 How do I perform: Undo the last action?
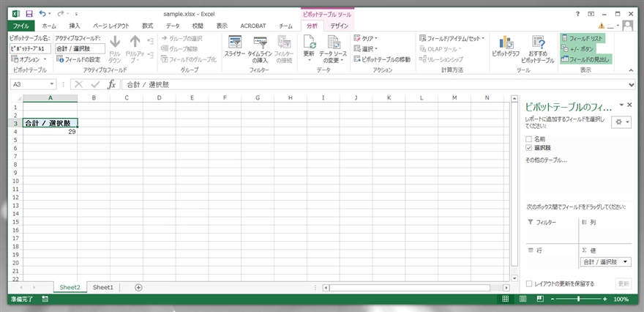click(x=42, y=14)
